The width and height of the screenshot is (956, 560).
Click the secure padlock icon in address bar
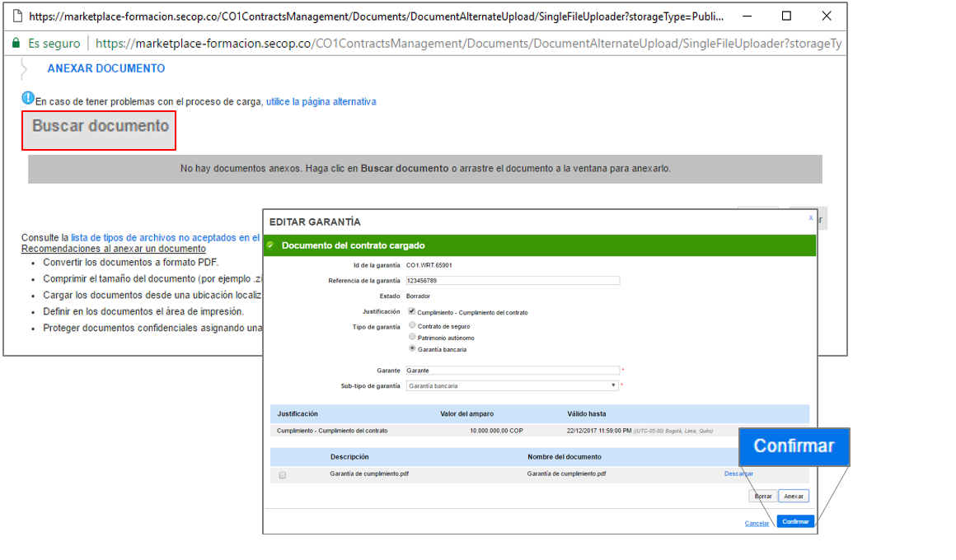tap(16, 44)
